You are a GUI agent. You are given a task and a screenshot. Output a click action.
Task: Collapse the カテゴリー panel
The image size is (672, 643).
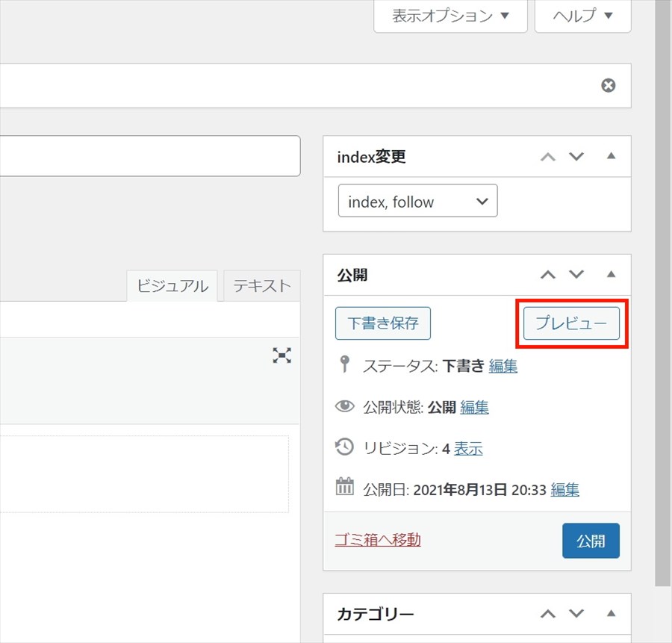(611, 614)
